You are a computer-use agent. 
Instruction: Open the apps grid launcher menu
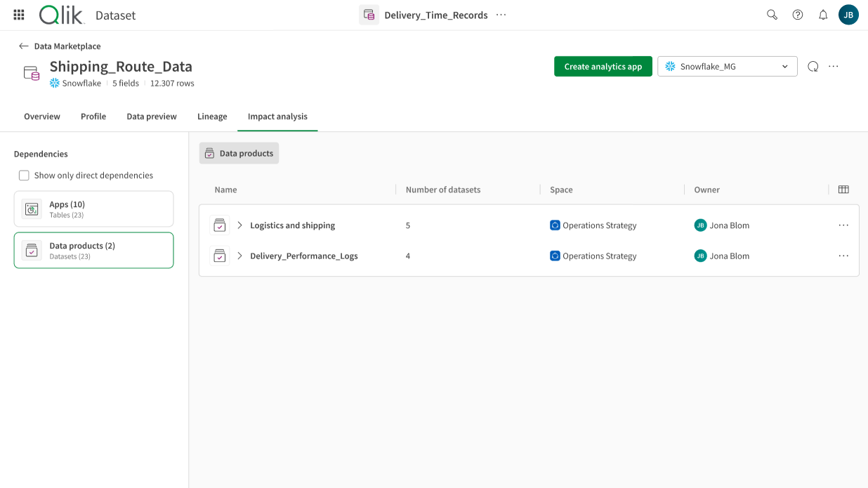click(x=19, y=15)
